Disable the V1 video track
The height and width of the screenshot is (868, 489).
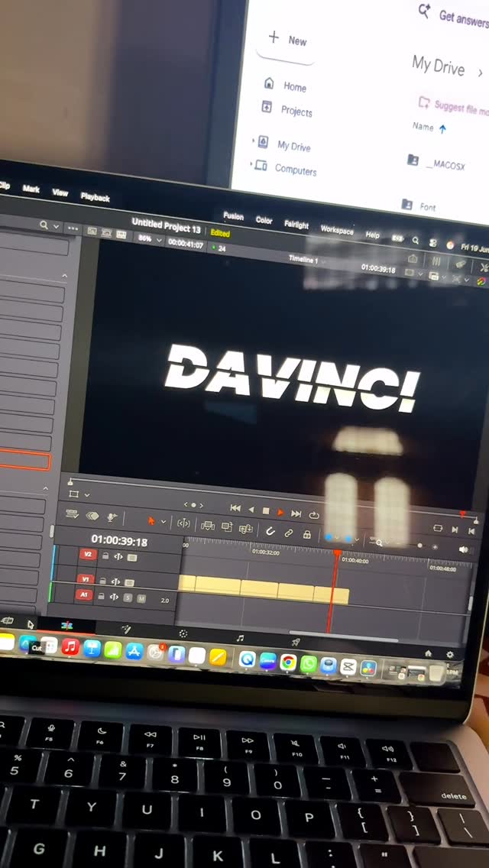(x=129, y=582)
